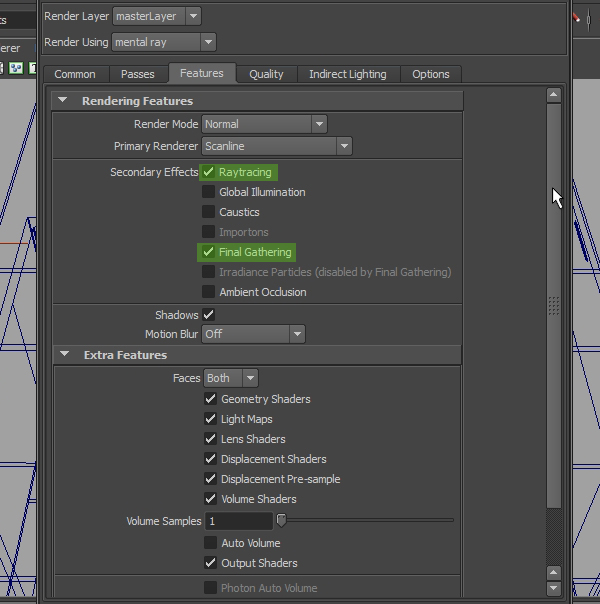Click the lower scrollbar up arrow
600x604 pixels.
553,572
